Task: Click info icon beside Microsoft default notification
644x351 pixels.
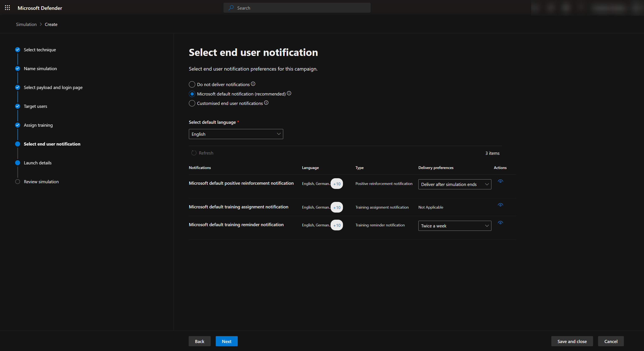Action: (289, 93)
